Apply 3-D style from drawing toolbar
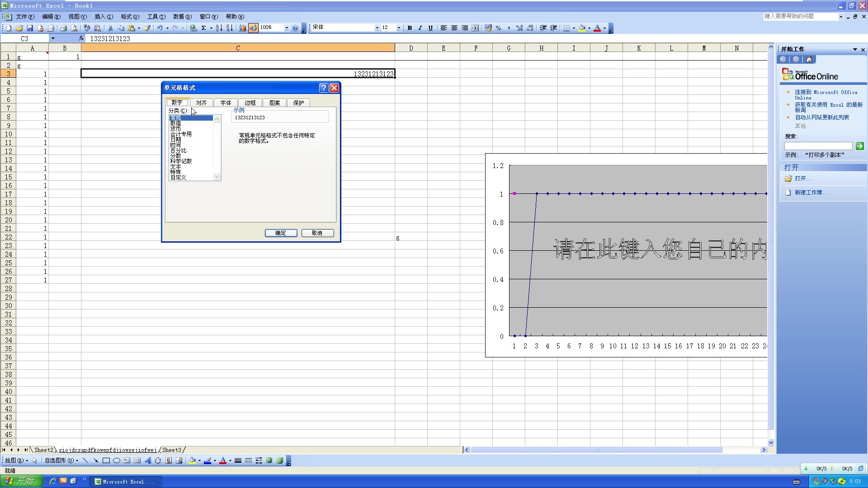This screenshot has width=868, height=488. point(280,461)
